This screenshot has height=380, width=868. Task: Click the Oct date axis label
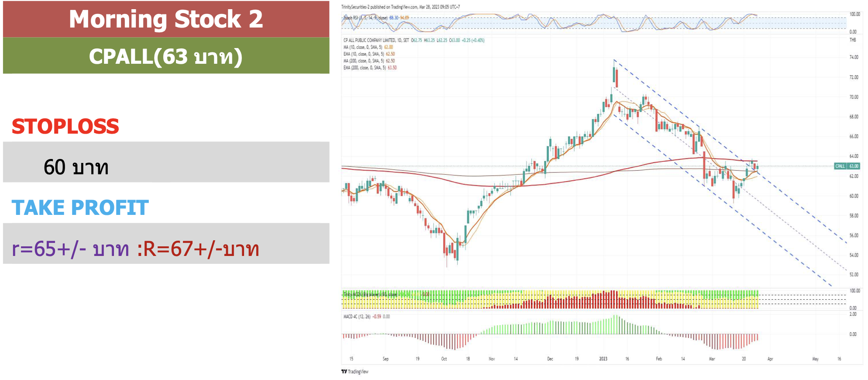(x=444, y=359)
